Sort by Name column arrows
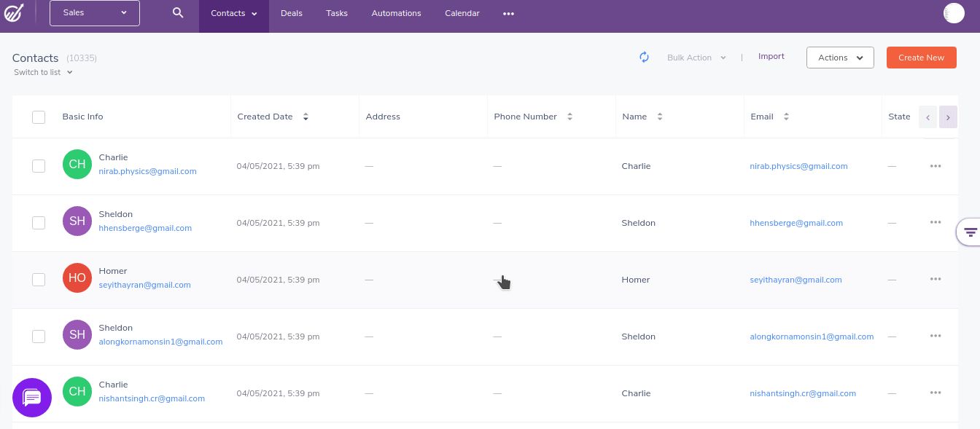 pos(660,117)
